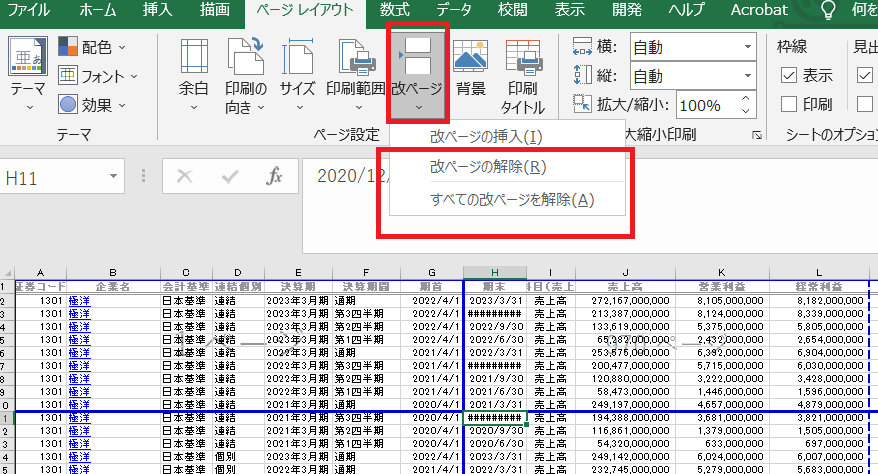
Task: Open the フォント theme fonts menu
Action: coord(98,76)
